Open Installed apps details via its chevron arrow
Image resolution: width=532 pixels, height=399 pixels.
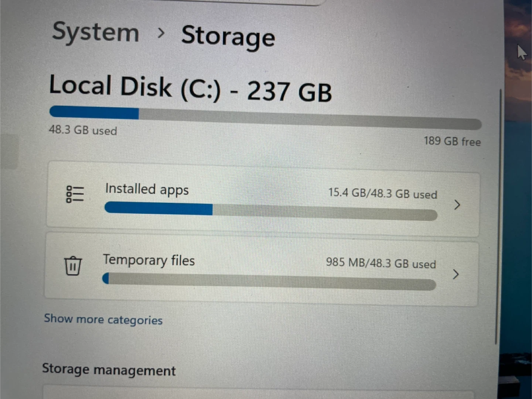457,205
